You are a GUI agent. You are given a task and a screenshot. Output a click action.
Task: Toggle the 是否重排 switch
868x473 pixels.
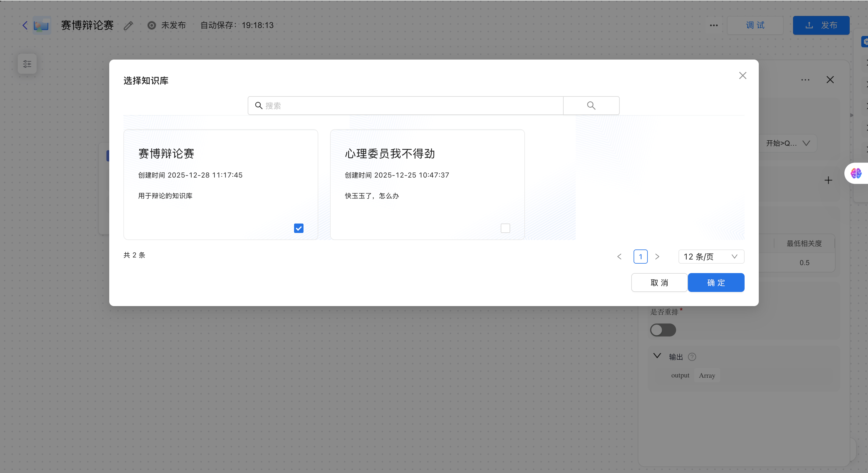(663, 330)
